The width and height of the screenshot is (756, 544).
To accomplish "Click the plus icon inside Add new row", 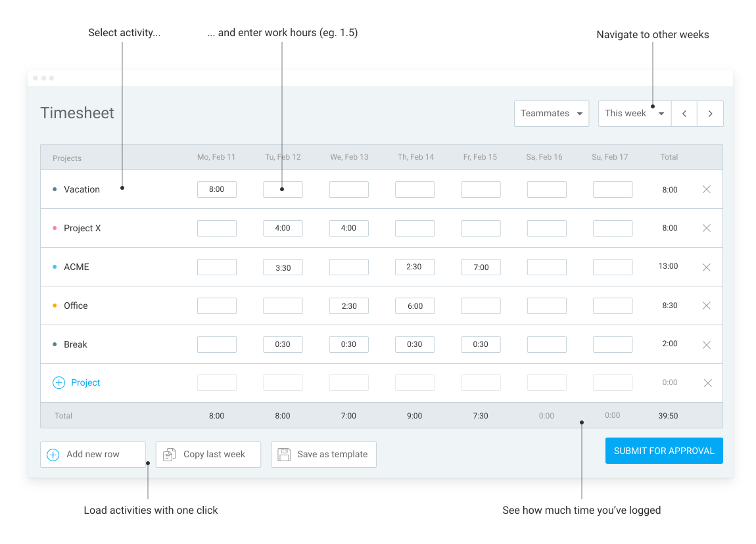I will pyautogui.click(x=53, y=454).
